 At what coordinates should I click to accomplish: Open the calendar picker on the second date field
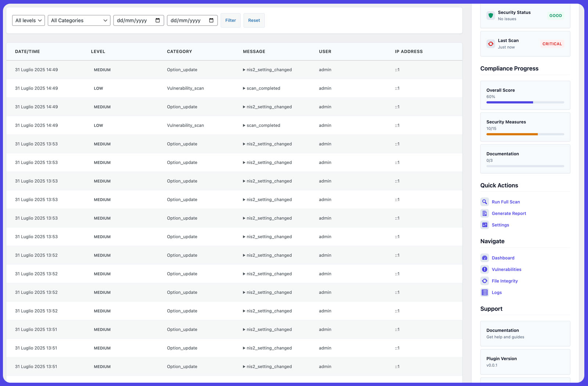click(x=212, y=20)
